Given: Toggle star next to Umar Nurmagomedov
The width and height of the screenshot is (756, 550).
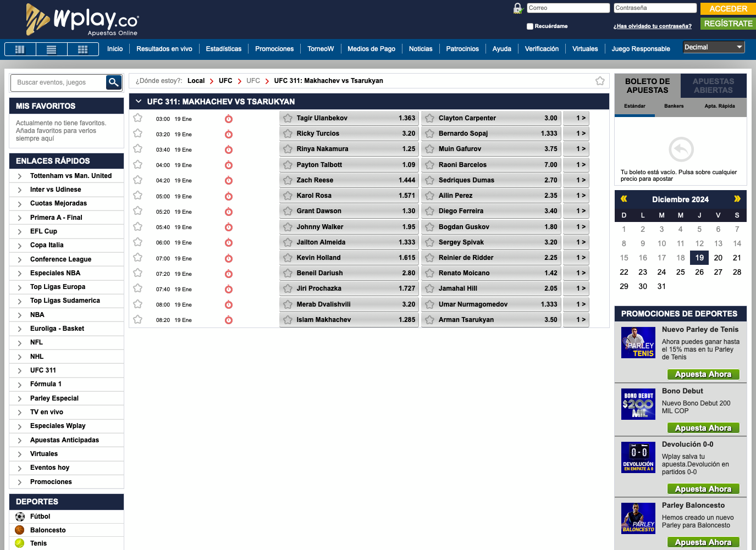Looking at the screenshot, I should click(430, 304).
